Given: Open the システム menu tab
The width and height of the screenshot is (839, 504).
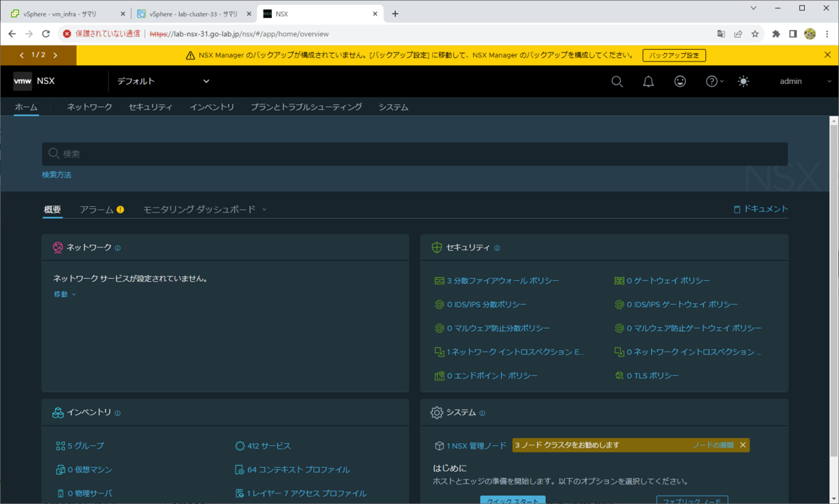Looking at the screenshot, I should (393, 107).
